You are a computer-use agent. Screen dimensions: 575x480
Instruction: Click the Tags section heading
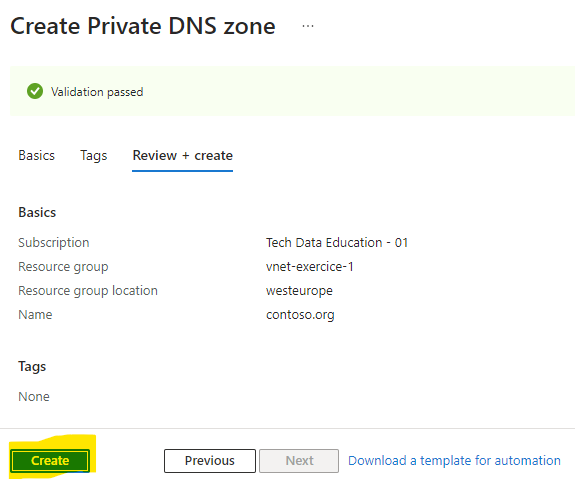[x=32, y=367]
